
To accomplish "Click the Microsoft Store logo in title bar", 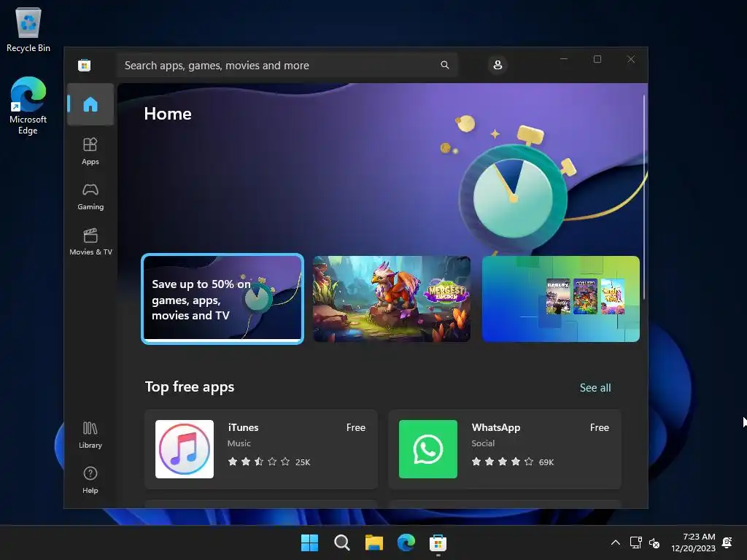I will point(85,65).
